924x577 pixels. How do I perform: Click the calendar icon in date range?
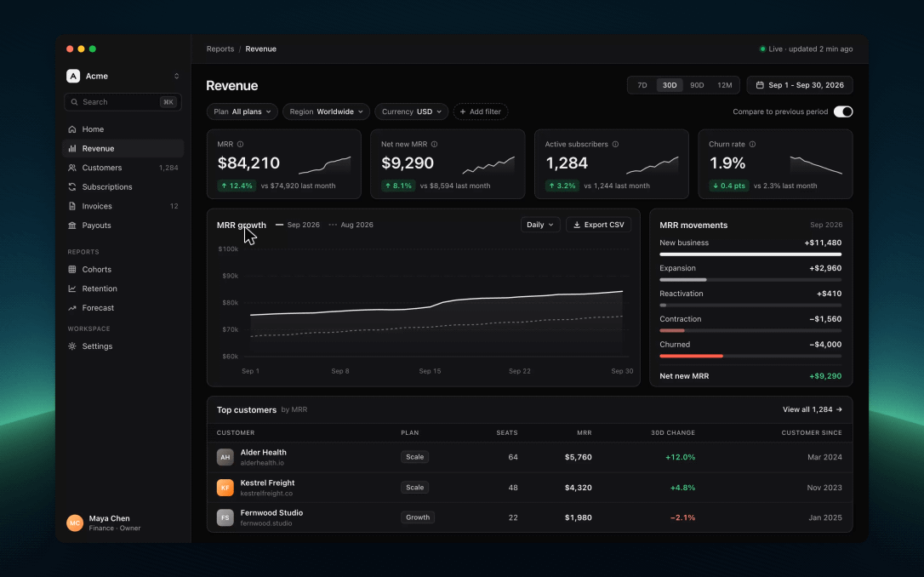click(760, 85)
